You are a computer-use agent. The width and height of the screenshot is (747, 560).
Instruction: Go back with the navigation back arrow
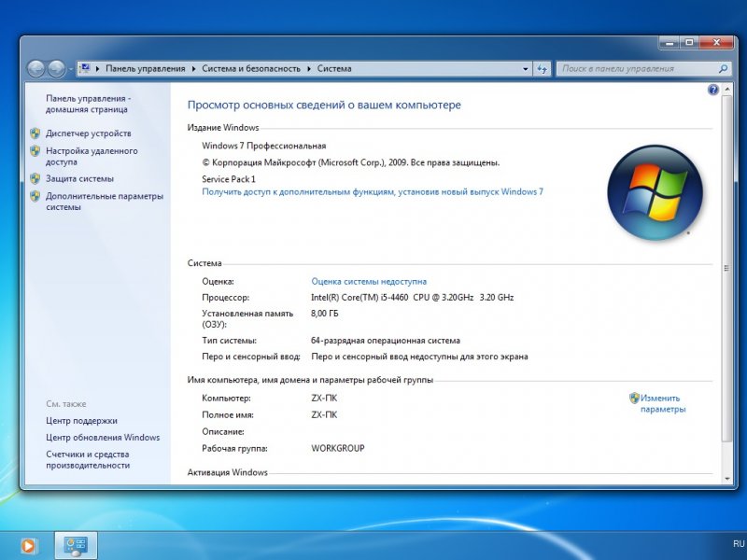[35, 69]
